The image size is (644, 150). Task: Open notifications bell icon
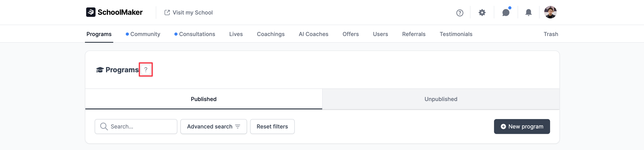tap(528, 13)
